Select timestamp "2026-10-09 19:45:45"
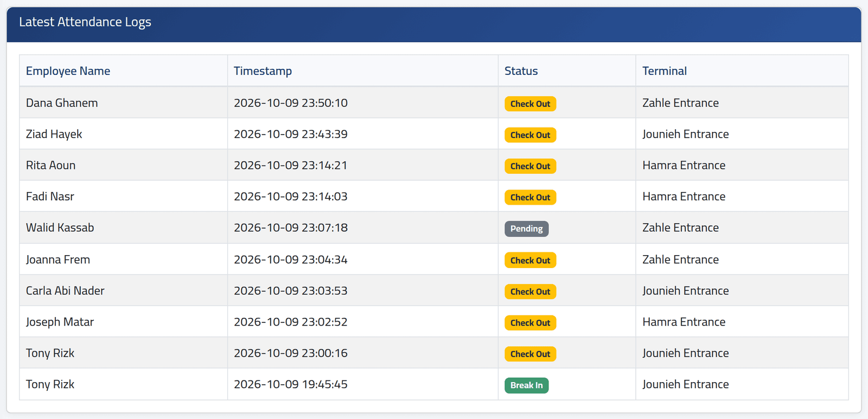Screen dimensions: 868x419 291,384
